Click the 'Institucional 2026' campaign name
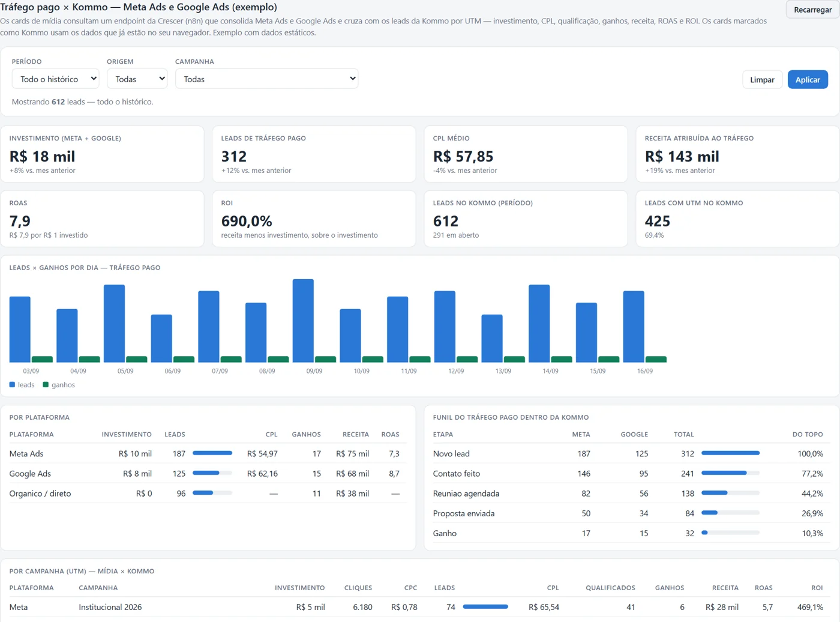This screenshot has width=840, height=622. pyautogui.click(x=110, y=607)
